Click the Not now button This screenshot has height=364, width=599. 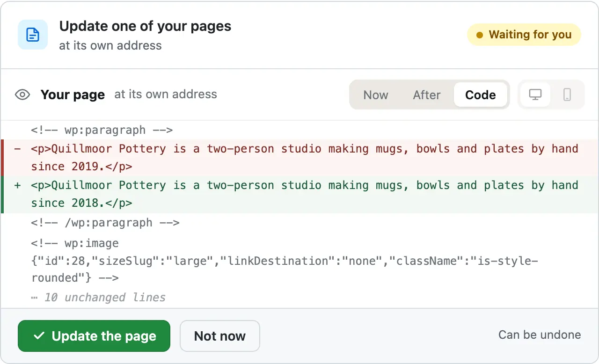click(220, 336)
